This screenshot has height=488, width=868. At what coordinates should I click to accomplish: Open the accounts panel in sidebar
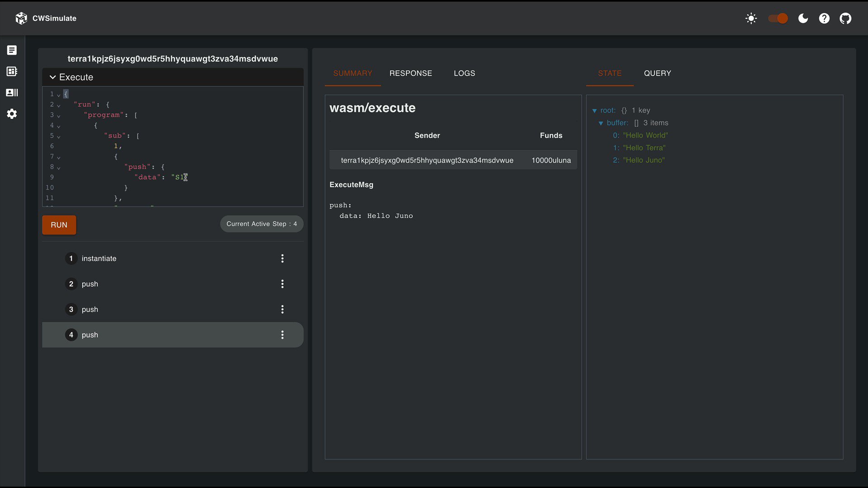click(12, 93)
